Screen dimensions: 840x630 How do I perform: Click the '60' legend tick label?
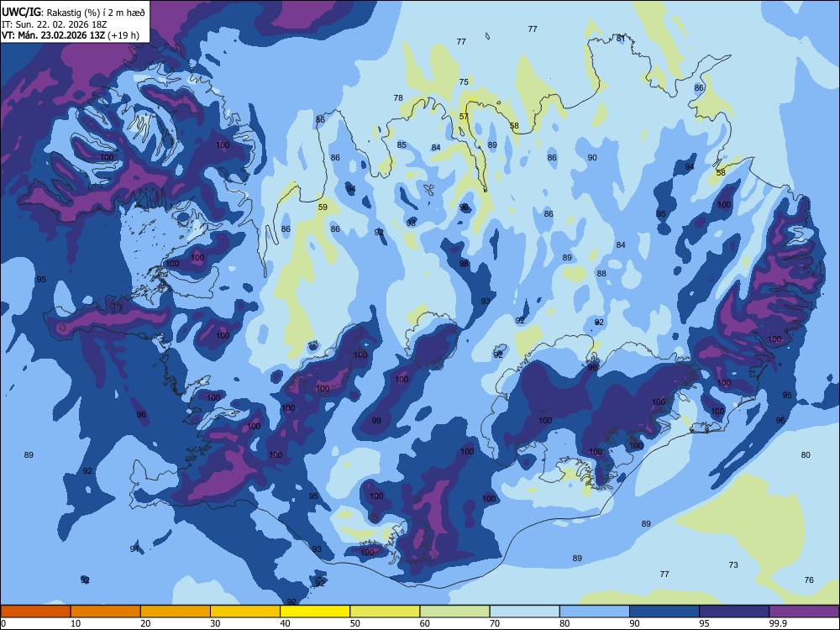pos(425,623)
